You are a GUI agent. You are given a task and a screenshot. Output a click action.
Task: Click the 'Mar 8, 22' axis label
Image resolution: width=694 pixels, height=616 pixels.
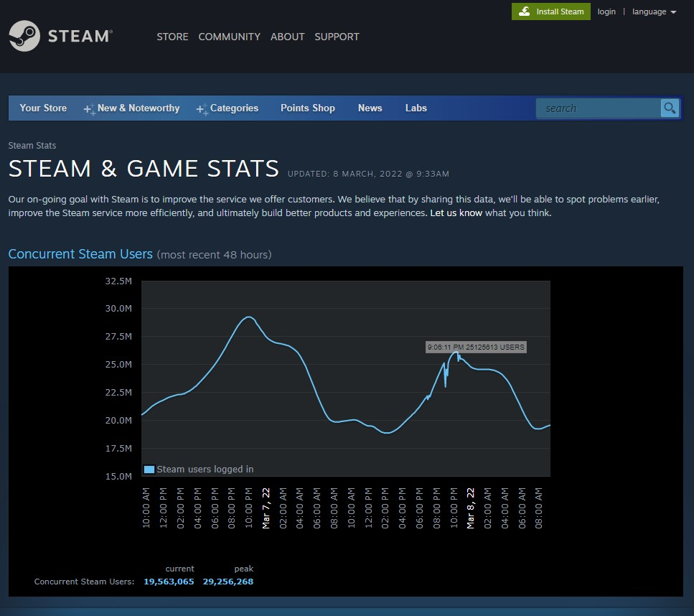click(471, 508)
